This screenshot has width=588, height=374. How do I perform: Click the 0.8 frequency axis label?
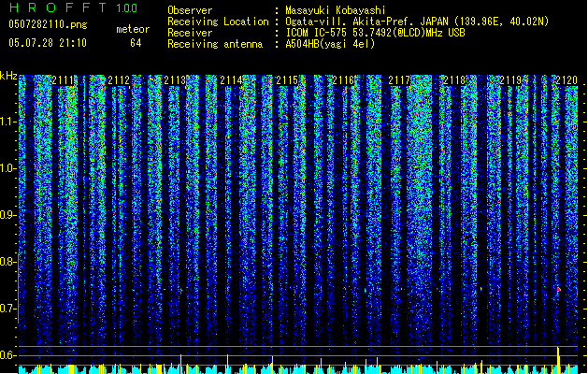click(x=7, y=262)
